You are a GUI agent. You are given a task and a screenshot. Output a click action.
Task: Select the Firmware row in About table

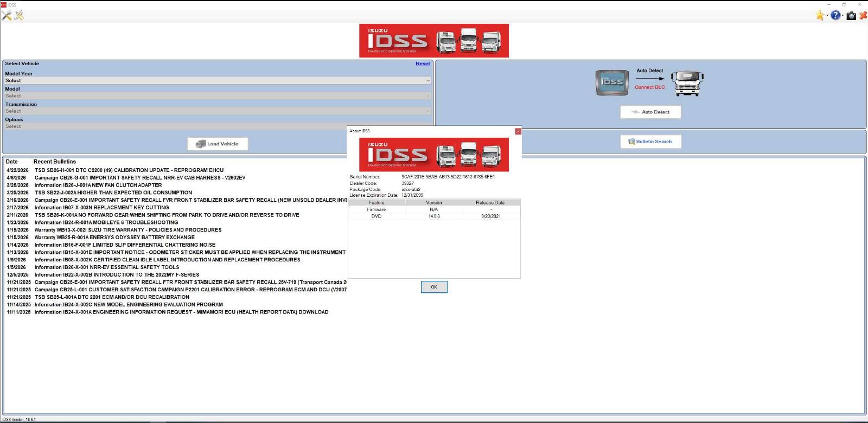click(x=434, y=209)
